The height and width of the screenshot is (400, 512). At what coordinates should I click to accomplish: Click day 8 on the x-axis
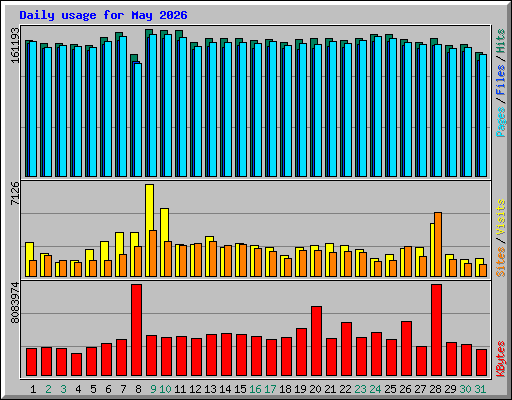[138, 389]
